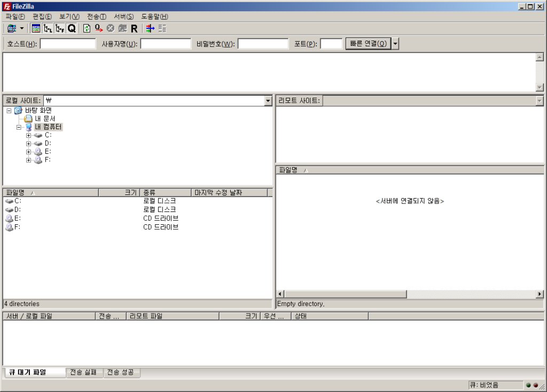Click remote list scroll left arrow
Viewport: 547px width, 392px height.
click(280, 294)
